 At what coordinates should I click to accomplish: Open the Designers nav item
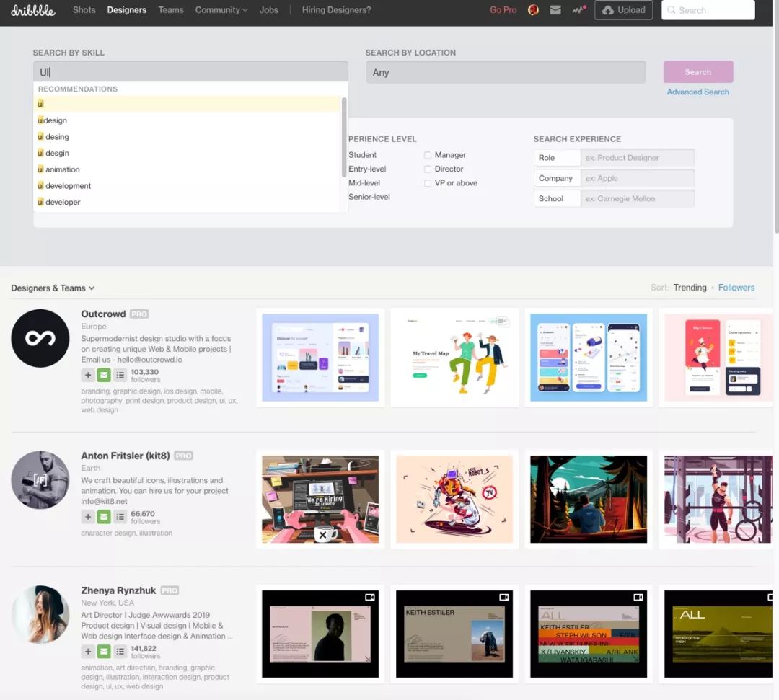pyautogui.click(x=127, y=10)
